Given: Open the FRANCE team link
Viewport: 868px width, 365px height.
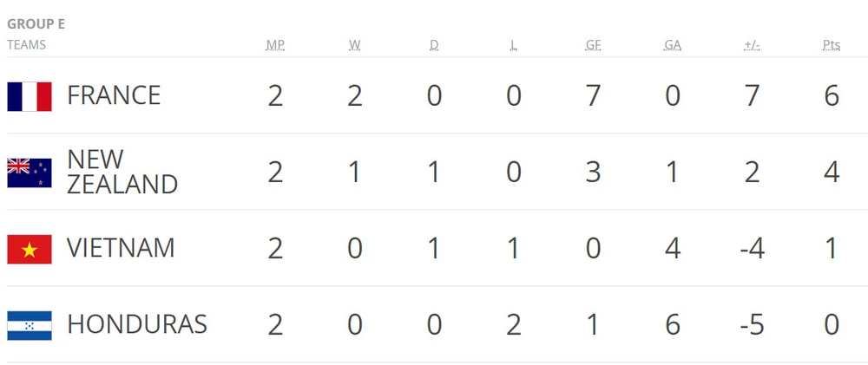Looking at the screenshot, I should (x=114, y=95).
